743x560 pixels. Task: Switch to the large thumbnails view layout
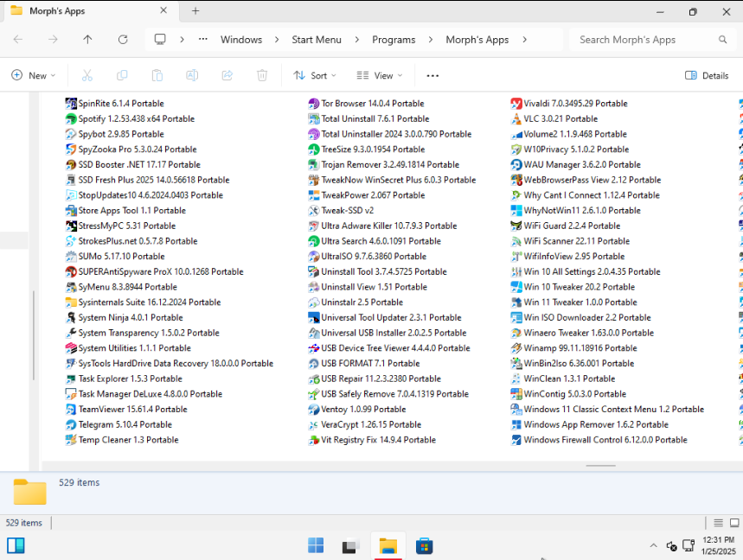734,523
